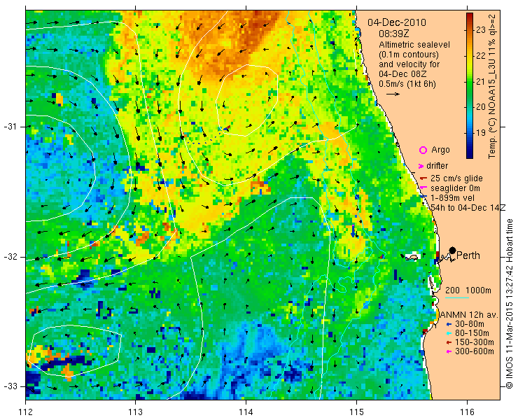This screenshot has width=518, height=420.
Task: Click the 'and velocity for' text
Action: tap(409, 64)
